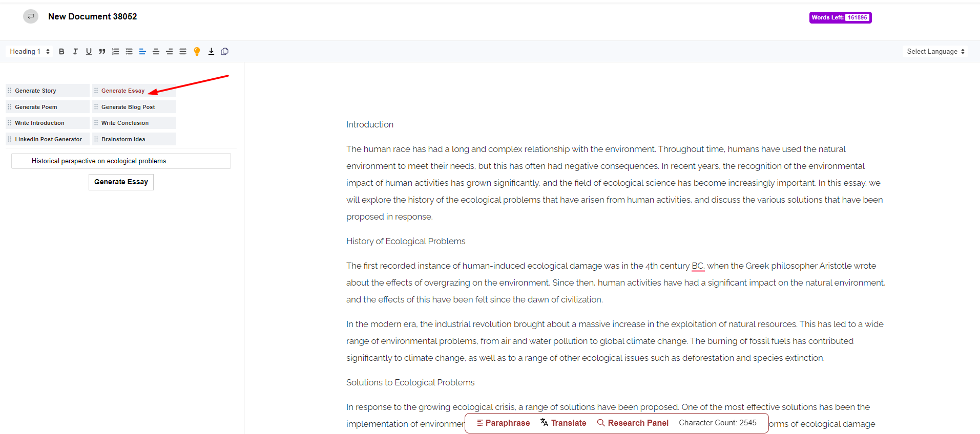Insert a bulleted list
The height and width of the screenshot is (434, 980).
129,51
